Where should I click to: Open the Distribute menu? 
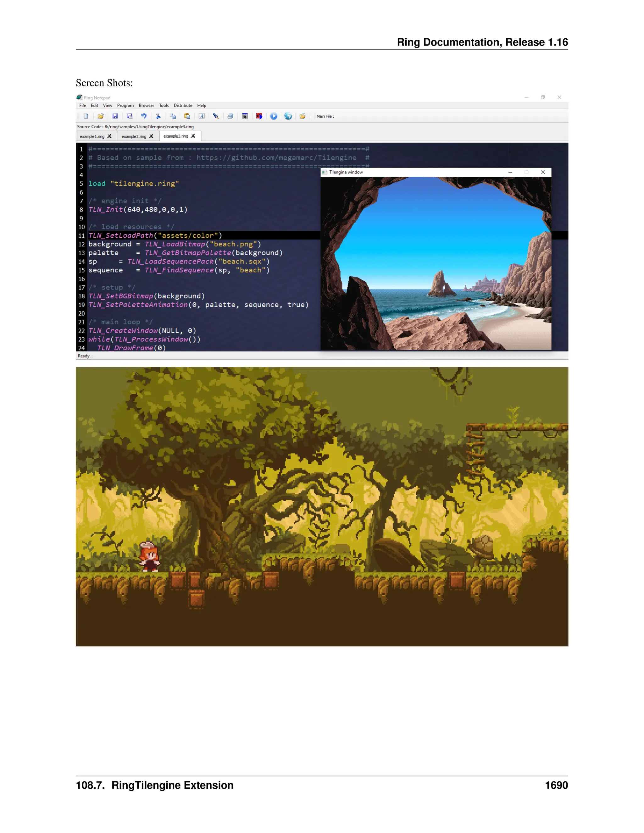tap(183, 106)
